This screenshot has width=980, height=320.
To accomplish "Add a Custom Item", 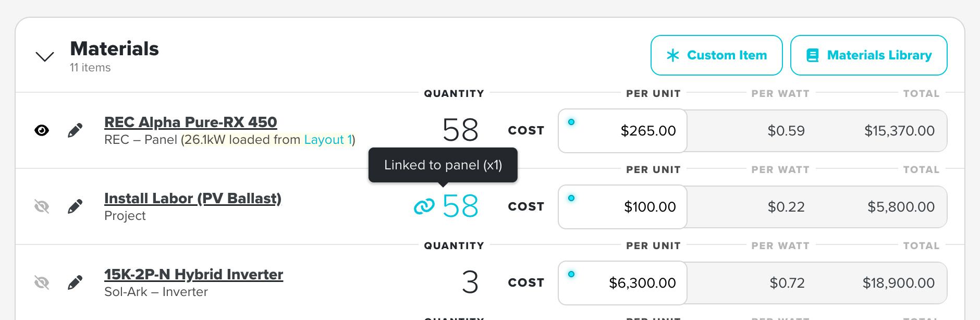I will (x=716, y=55).
